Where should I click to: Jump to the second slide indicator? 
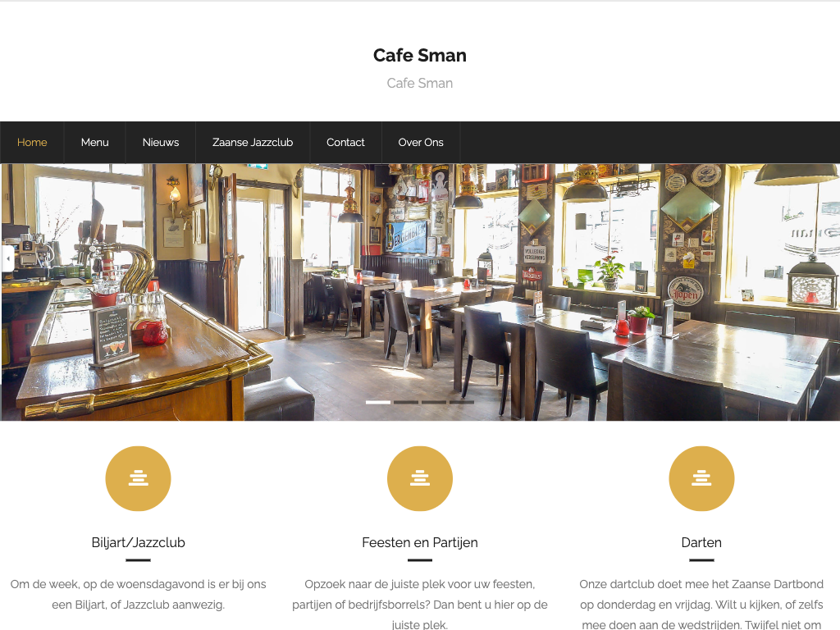406,402
